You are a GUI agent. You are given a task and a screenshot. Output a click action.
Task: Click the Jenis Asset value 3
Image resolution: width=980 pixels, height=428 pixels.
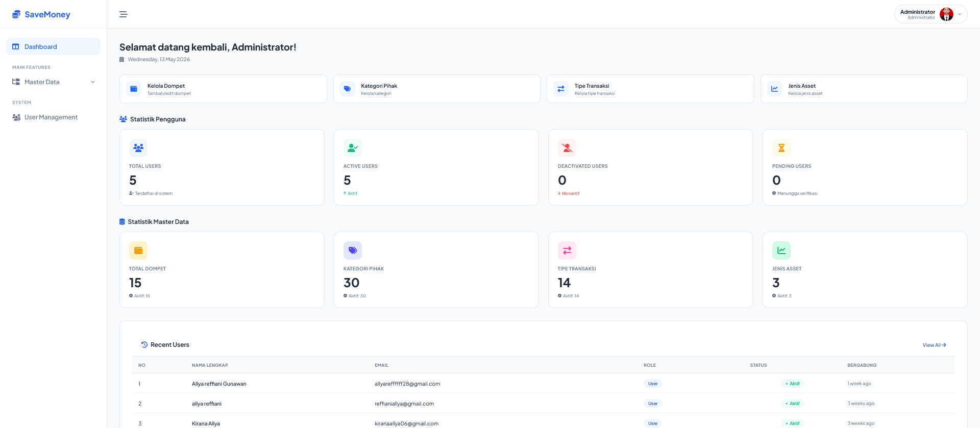pos(776,283)
